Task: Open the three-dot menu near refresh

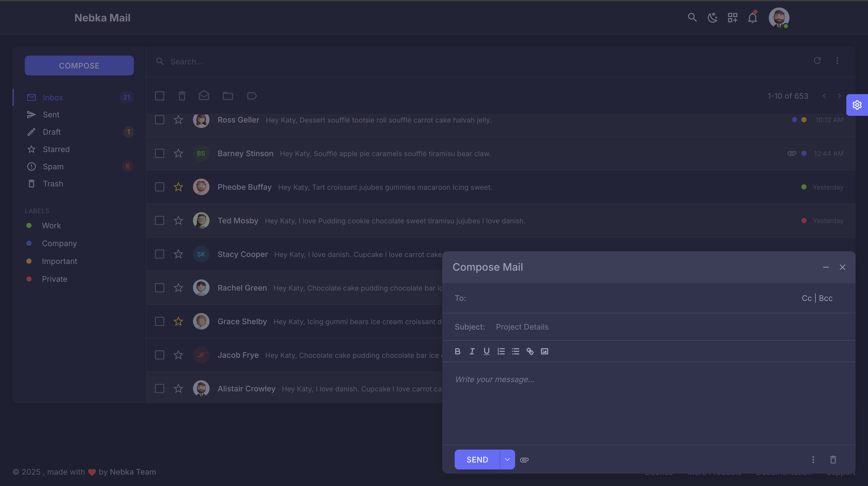Action: [x=837, y=61]
